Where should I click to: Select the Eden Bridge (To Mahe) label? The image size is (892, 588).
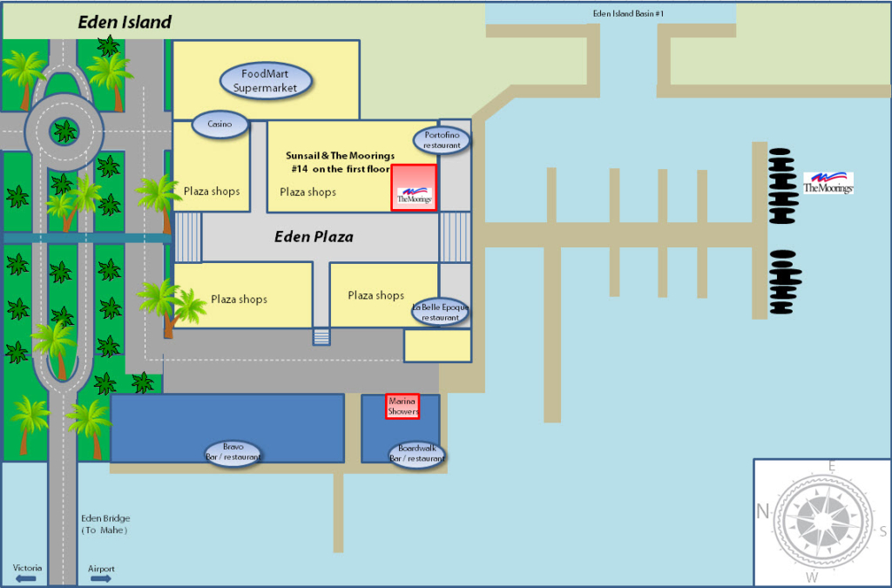pyautogui.click(x=105, y=524)
